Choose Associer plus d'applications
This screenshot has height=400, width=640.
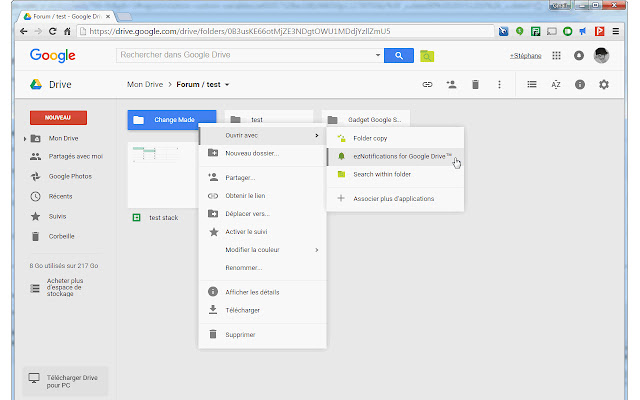click(395, 199)
